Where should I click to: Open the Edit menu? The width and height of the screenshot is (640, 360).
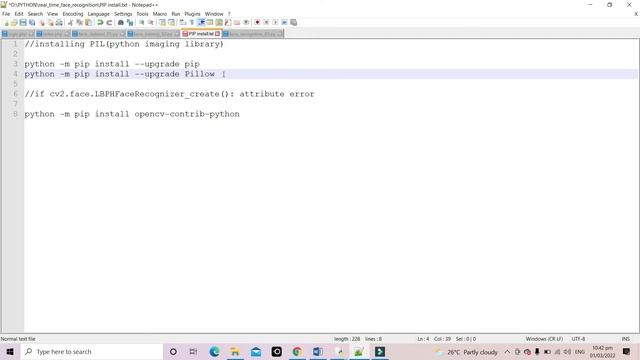point(19,14)
